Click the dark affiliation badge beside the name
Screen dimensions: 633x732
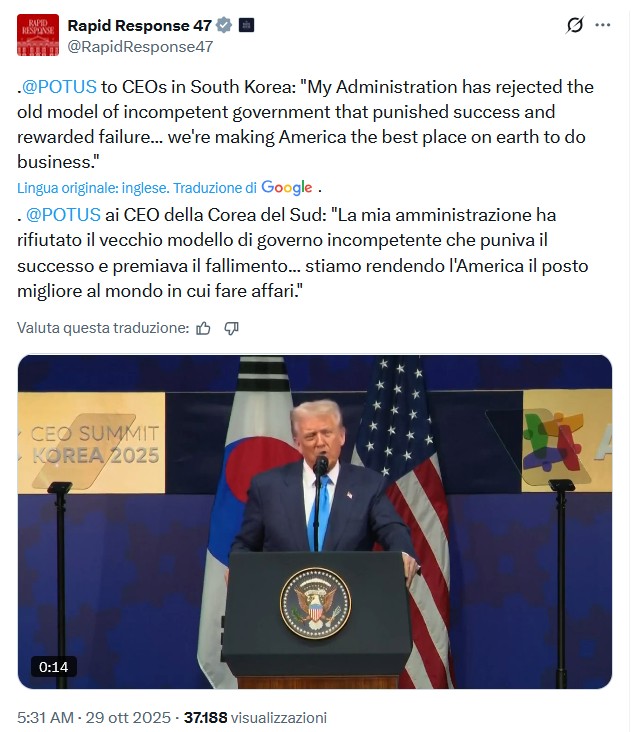click(246, 25)
